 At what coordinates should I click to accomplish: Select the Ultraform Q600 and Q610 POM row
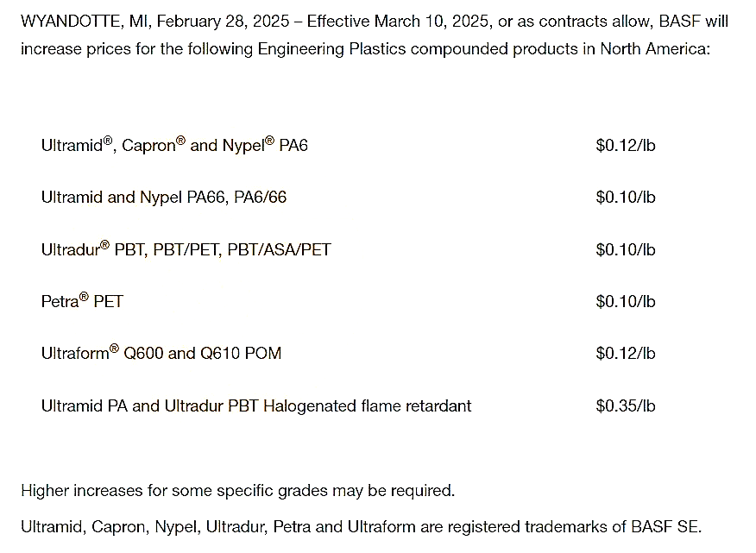161,353
